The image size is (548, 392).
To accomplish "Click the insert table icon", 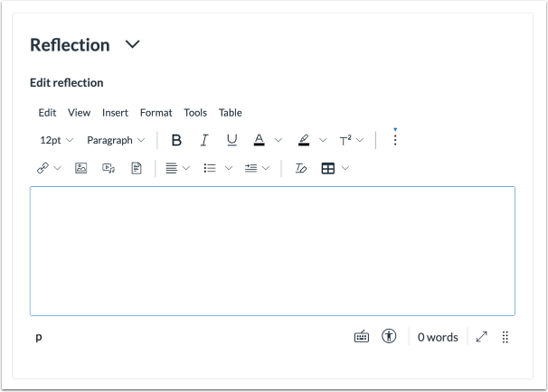I will click(328, 168).
